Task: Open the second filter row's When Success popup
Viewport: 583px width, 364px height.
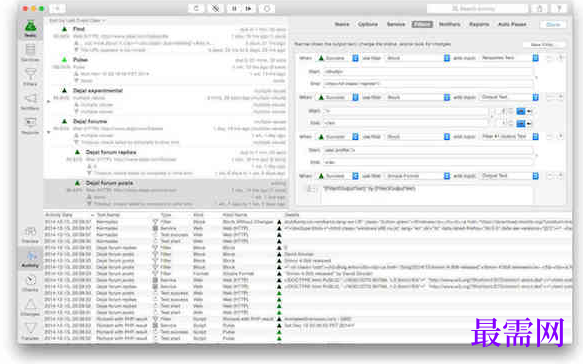Action: [337, 97]
